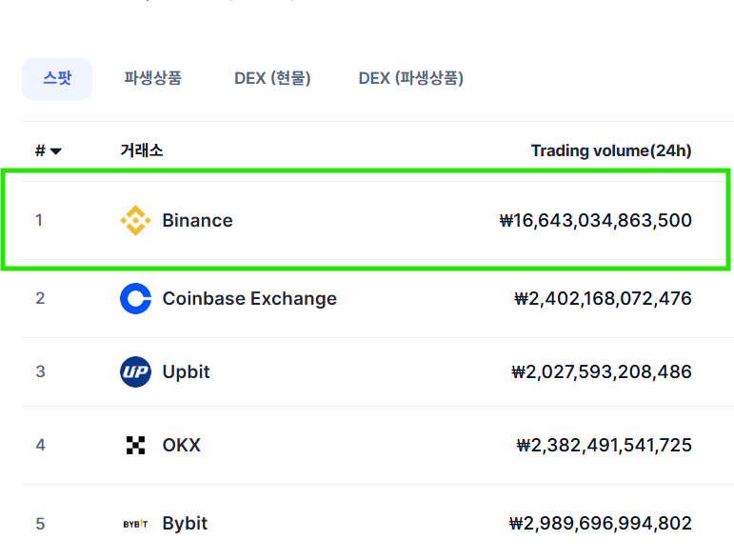The width and height of the screenshot is (734, 560).
Task: Switch to the 파생상품 tab
Action: click(x=152, y=78)
